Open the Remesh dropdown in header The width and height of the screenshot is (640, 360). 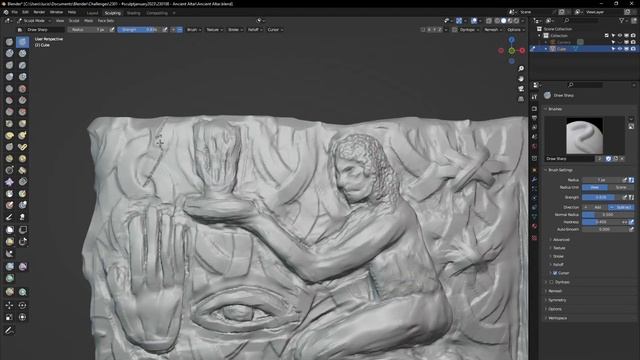493,30
